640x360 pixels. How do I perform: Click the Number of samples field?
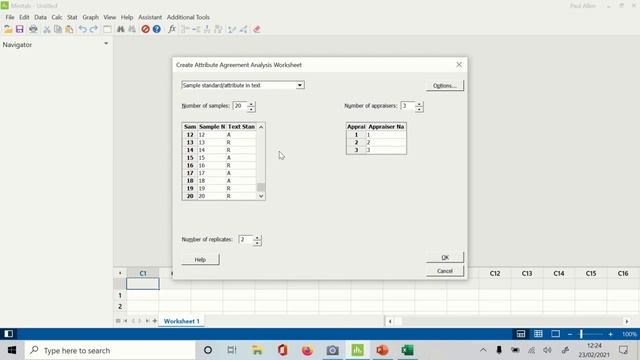[x=240, y=106]
